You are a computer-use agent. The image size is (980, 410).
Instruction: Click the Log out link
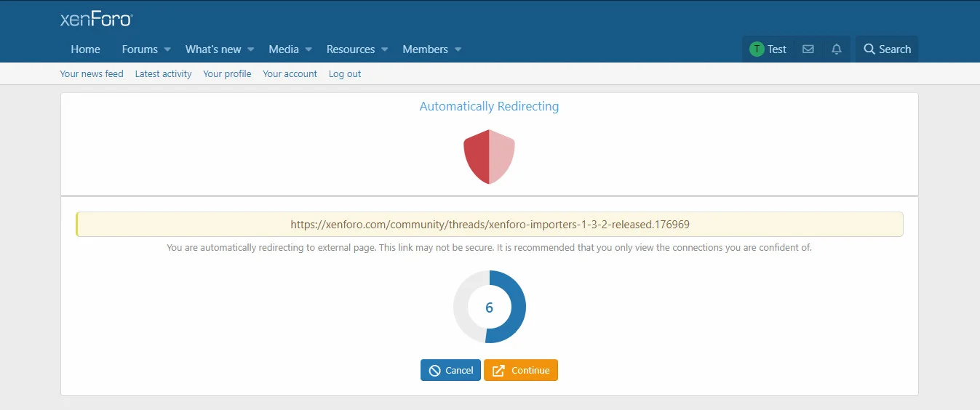(345, 73)
